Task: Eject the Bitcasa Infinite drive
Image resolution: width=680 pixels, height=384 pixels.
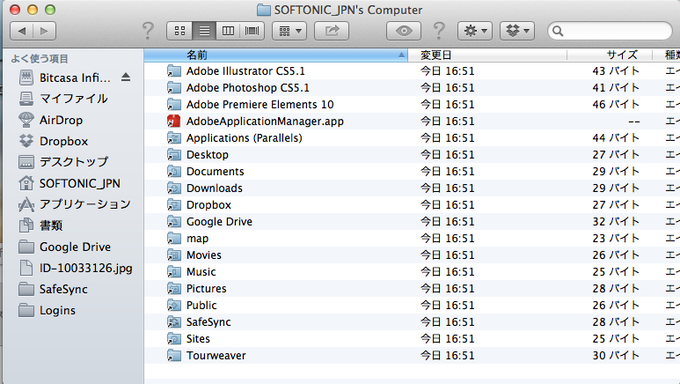Action: pos(126,78)
